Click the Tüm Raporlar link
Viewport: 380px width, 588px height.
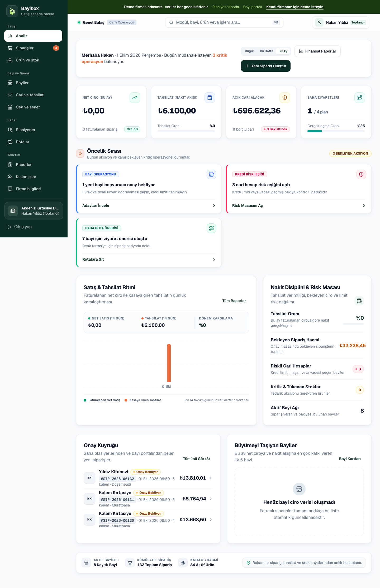coord(234,301)
